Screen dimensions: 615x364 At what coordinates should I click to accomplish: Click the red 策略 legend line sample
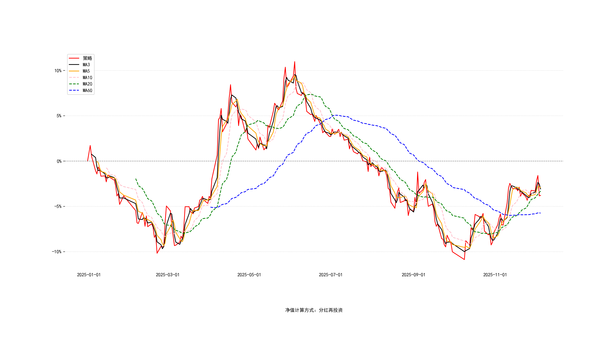click(x=74, y=58)
